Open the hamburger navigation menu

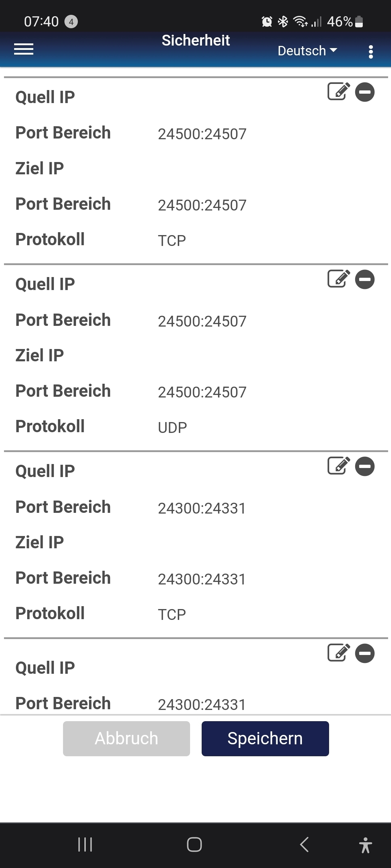(24, 49)
